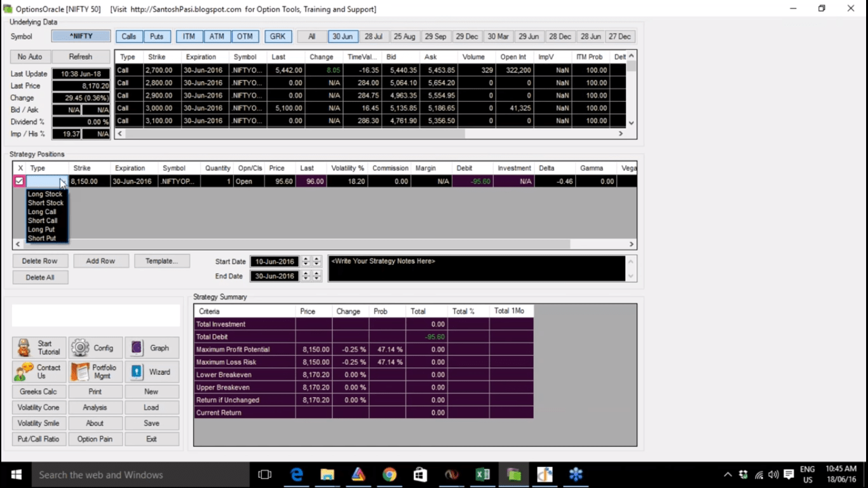Open the Graph button
This screenshot has height=488, width=868.
coord(152,348)
